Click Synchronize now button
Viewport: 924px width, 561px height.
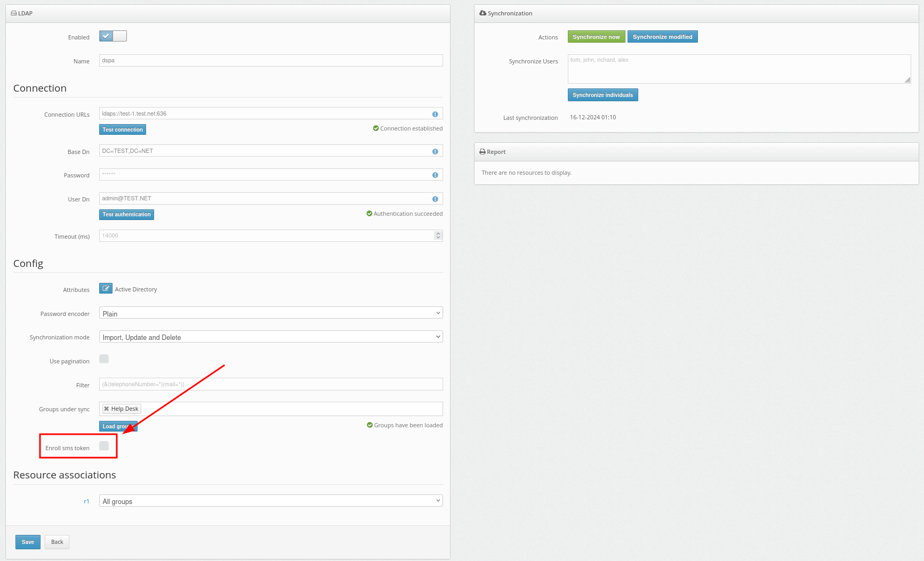(596, 37)
